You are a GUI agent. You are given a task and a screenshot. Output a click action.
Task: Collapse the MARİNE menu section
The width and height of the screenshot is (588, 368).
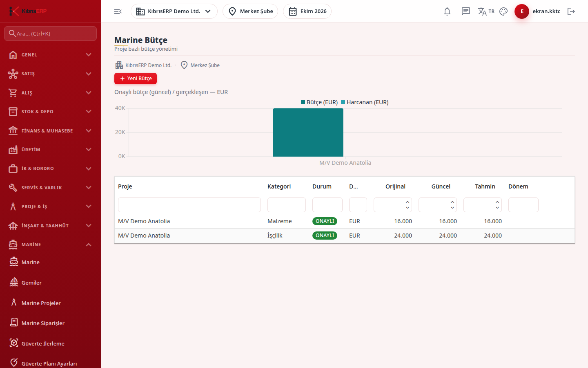point(51,245)
